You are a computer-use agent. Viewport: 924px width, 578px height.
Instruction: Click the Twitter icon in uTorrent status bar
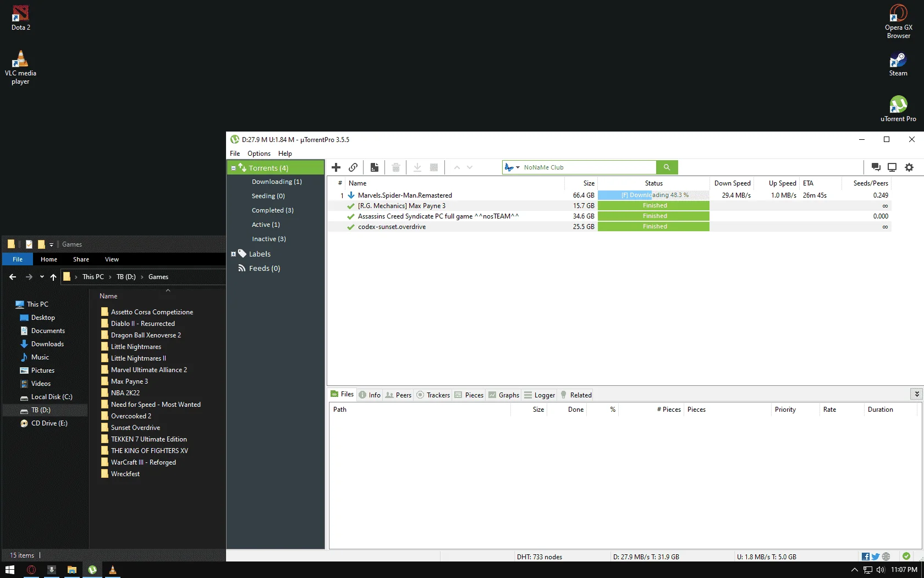[876, 557]
